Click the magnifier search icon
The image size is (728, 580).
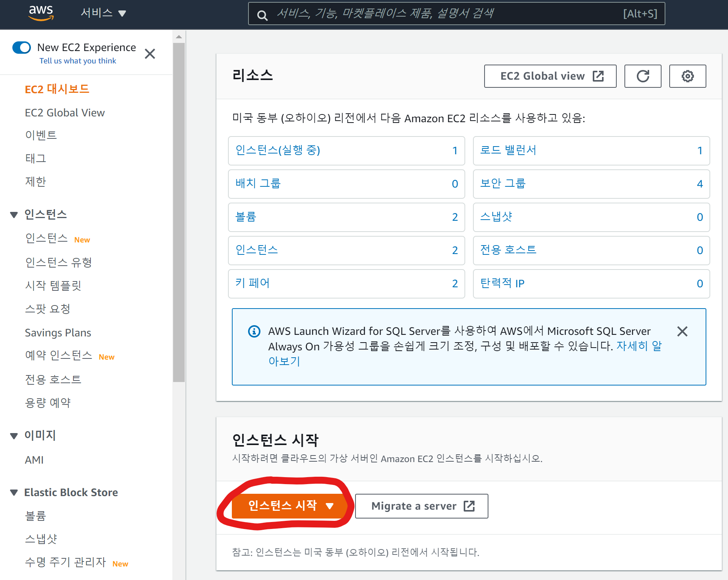(x=262, y=15)
